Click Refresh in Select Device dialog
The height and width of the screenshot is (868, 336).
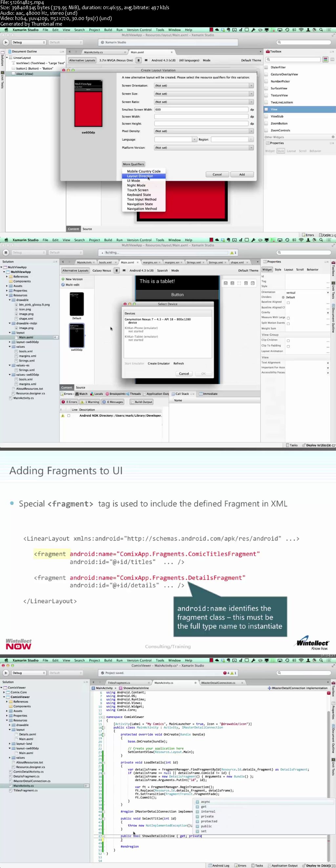[x=178, y=364]
